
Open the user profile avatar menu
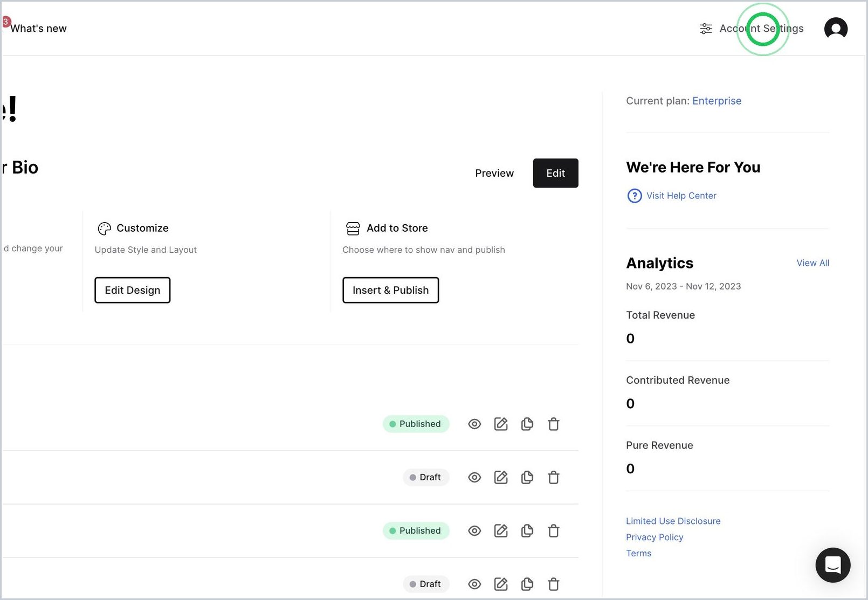[836, 29]
